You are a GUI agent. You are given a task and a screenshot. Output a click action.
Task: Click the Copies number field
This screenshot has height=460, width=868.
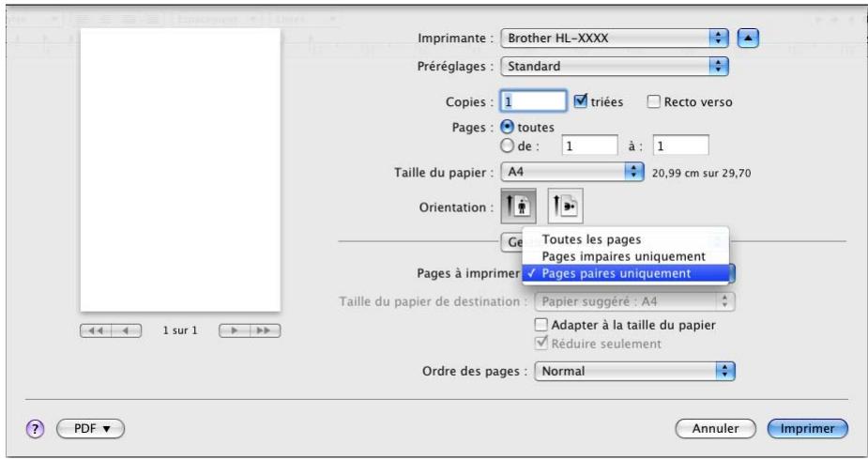tap(534, 101)
